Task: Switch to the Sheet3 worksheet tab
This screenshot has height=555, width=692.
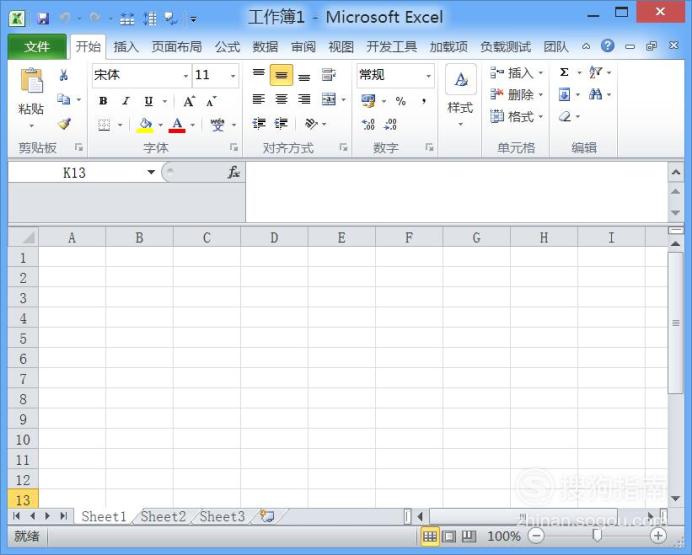Action: [x=222, y=516]
